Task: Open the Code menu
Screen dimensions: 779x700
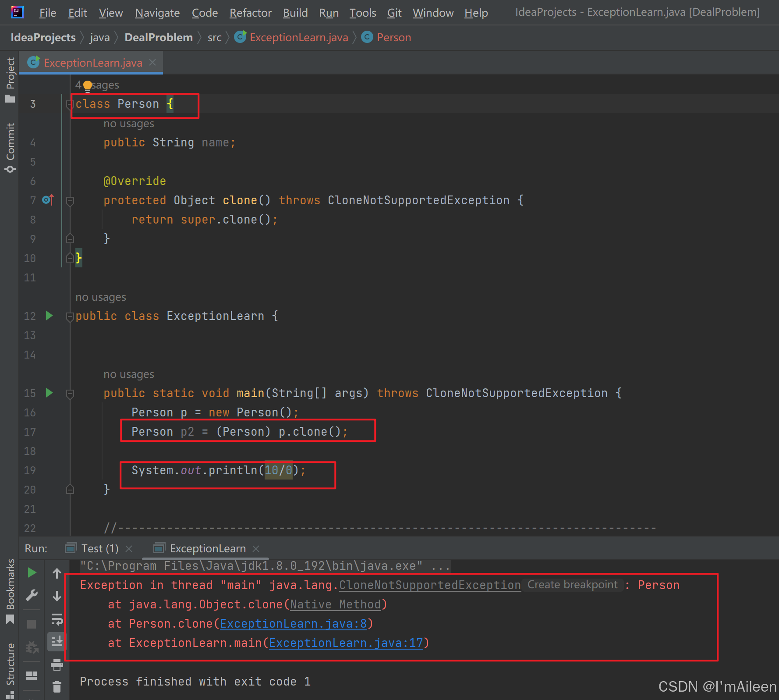Action: tap(205, 13)
